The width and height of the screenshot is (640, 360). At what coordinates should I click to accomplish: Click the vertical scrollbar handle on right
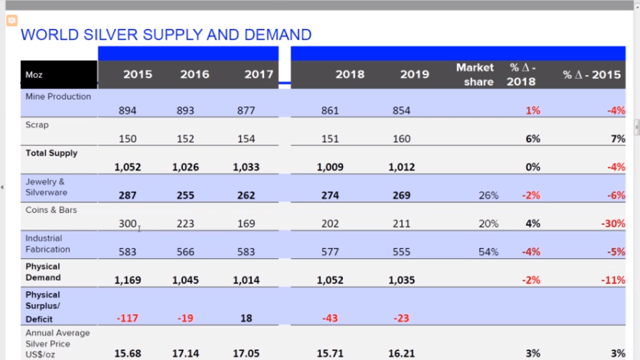[637, 127]
